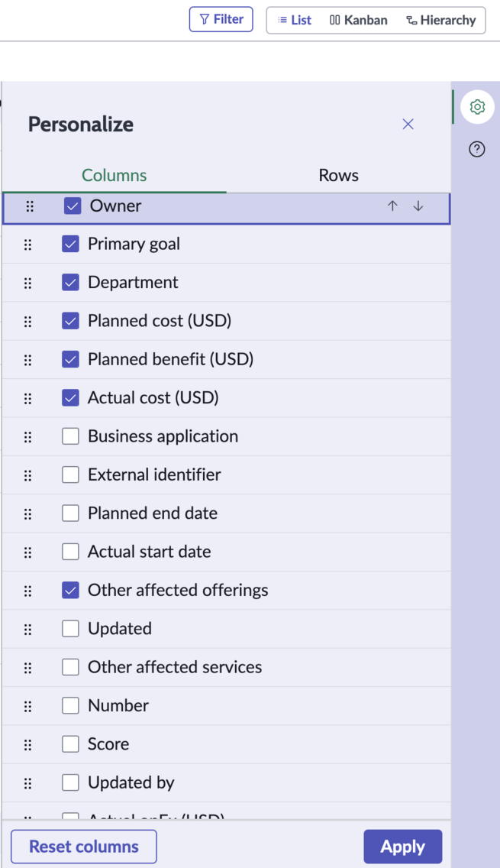Switch to the Rows tab
The width and height of the screenshot is (500, 868).
click(338, 176)
